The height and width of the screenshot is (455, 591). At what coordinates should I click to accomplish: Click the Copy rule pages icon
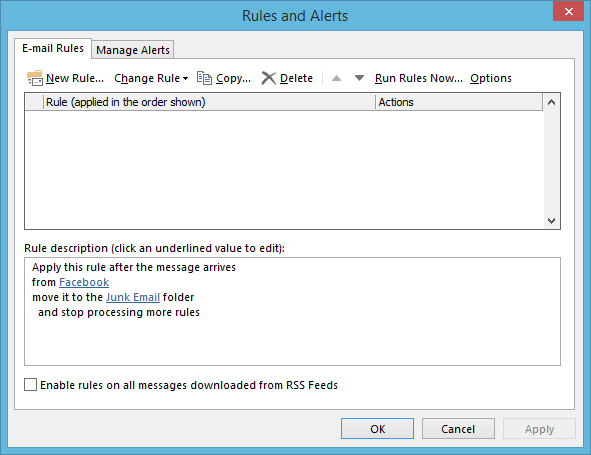coord(204,78)
